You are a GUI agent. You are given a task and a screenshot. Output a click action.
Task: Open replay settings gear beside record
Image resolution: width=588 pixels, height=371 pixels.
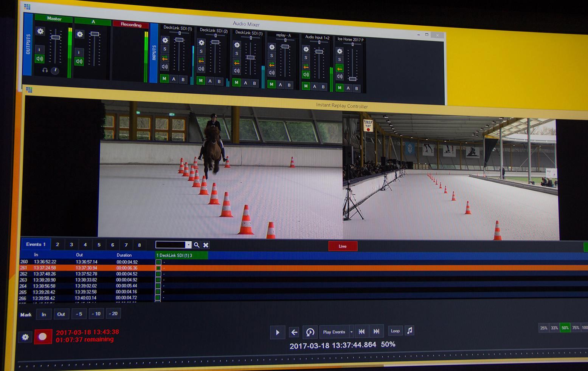coord(25,337)
